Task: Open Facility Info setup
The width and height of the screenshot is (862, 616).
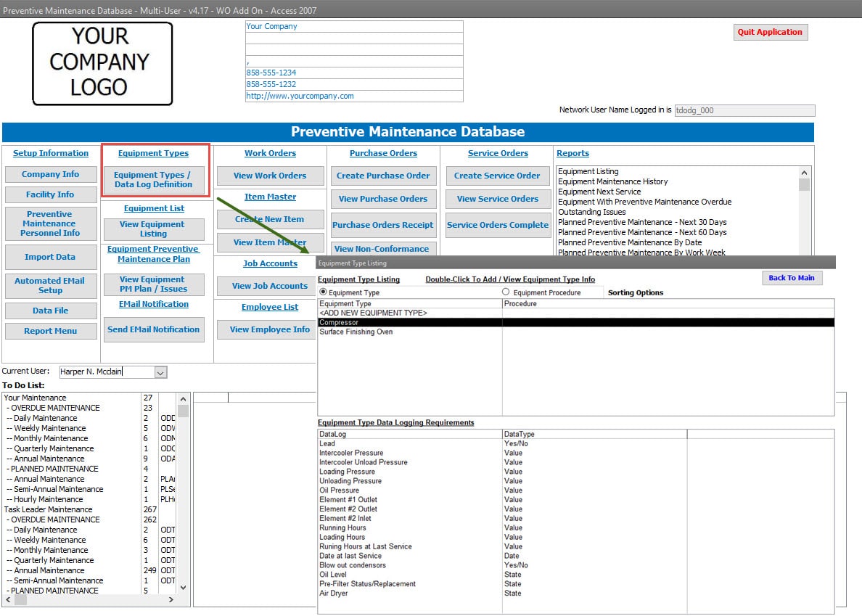Action: (51, 194)
